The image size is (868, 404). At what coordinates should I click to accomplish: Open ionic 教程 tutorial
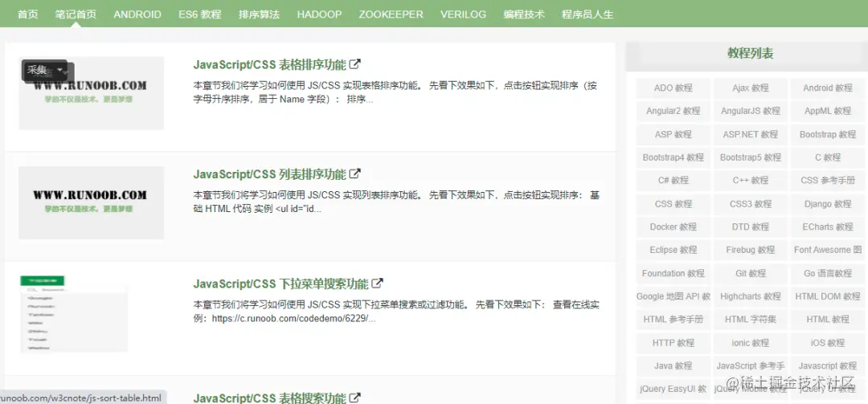[750, 343]
